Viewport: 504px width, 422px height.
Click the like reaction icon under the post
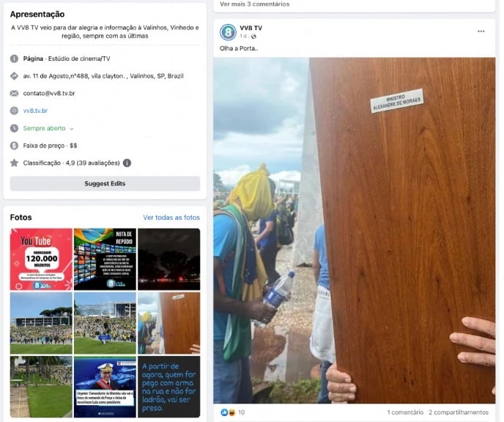click(x=224, y=412)
